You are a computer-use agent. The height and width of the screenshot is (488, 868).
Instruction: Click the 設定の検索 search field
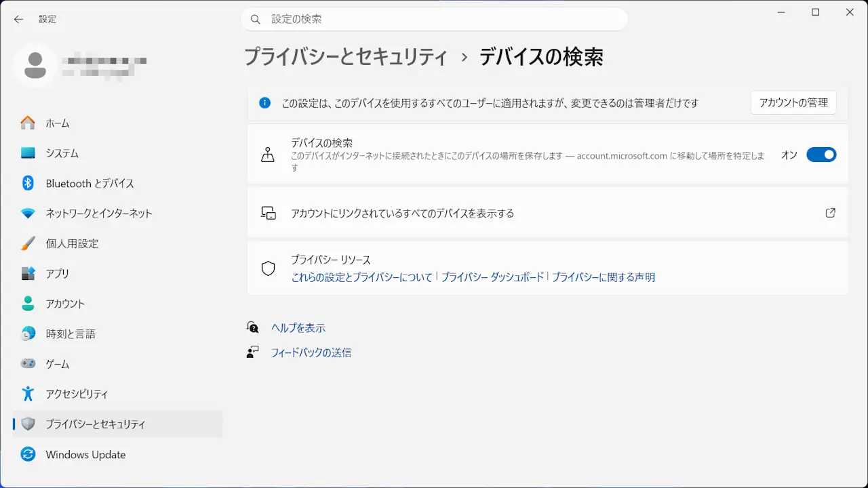click(434, 19)
